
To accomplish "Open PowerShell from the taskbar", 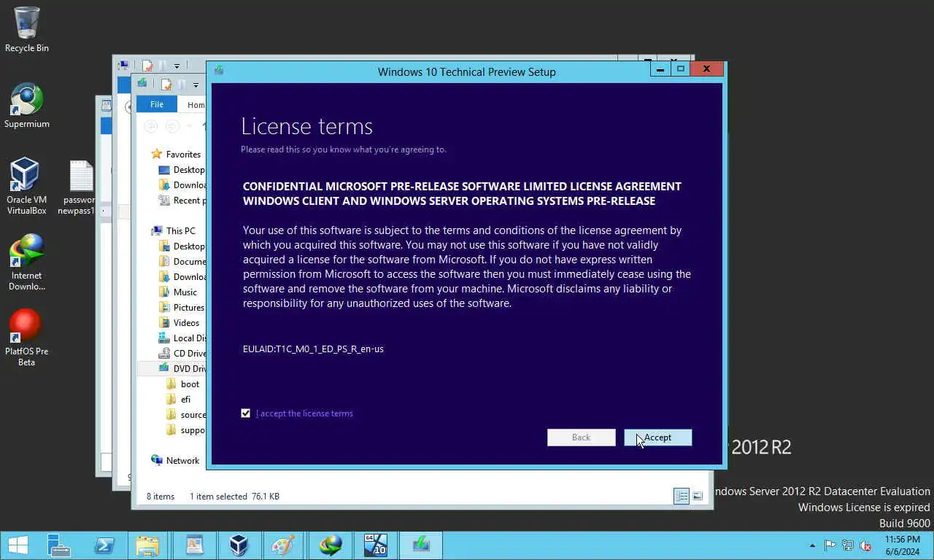I will (104, 545).
